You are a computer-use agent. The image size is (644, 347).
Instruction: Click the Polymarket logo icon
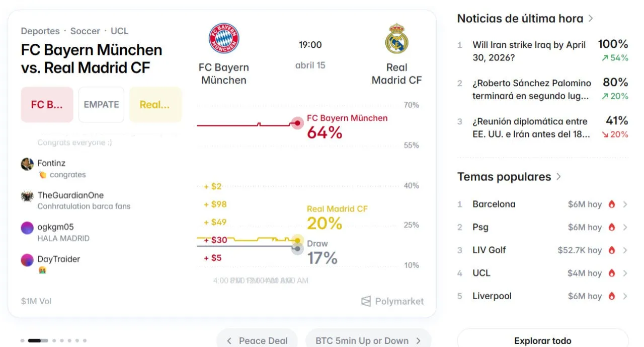click(366, 301)
